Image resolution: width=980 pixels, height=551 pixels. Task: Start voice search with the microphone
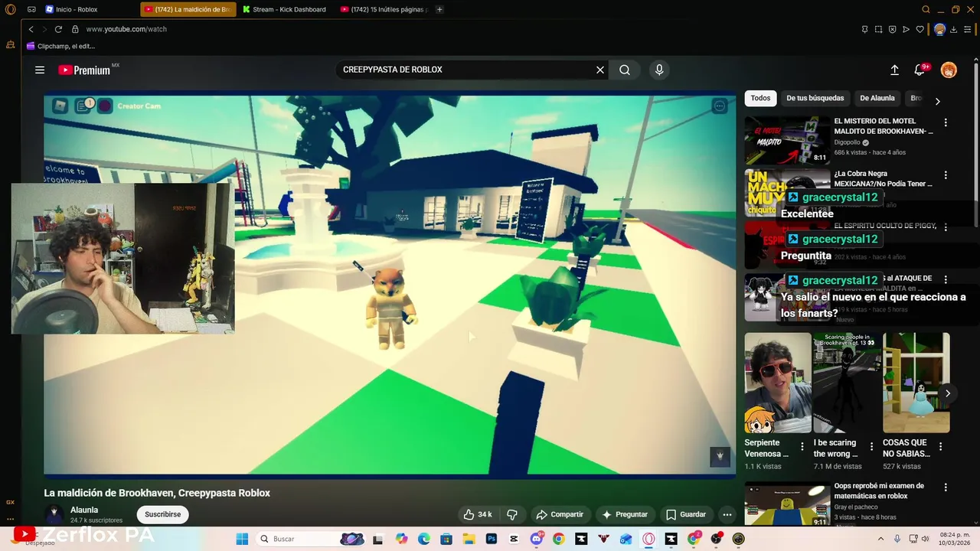[x=659, y=70]
